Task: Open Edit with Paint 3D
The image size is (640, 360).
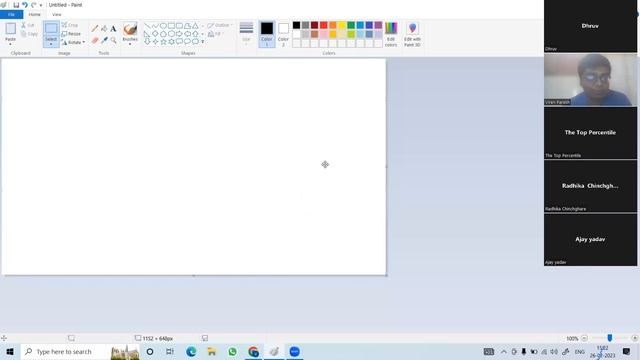Action: [x=412, y=34]
